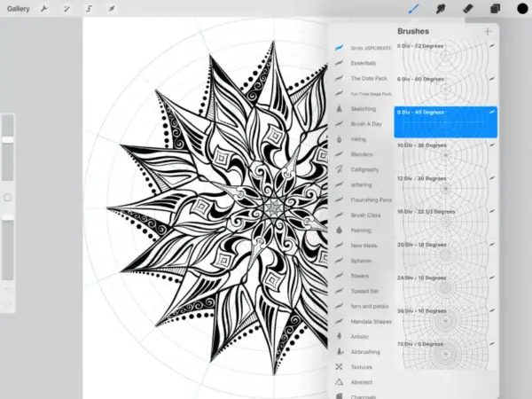This screenshot has width=532, height=399.
Task: Open the Layers panel
Action: [x=495, y=9]
